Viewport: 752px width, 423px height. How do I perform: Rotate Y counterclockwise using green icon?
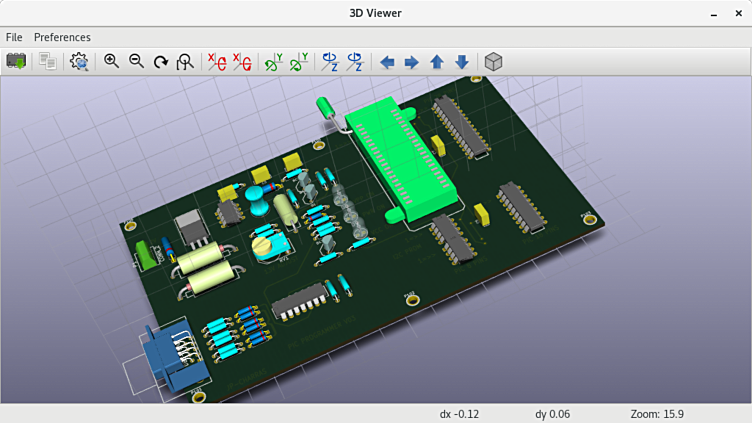pos(298,62)
